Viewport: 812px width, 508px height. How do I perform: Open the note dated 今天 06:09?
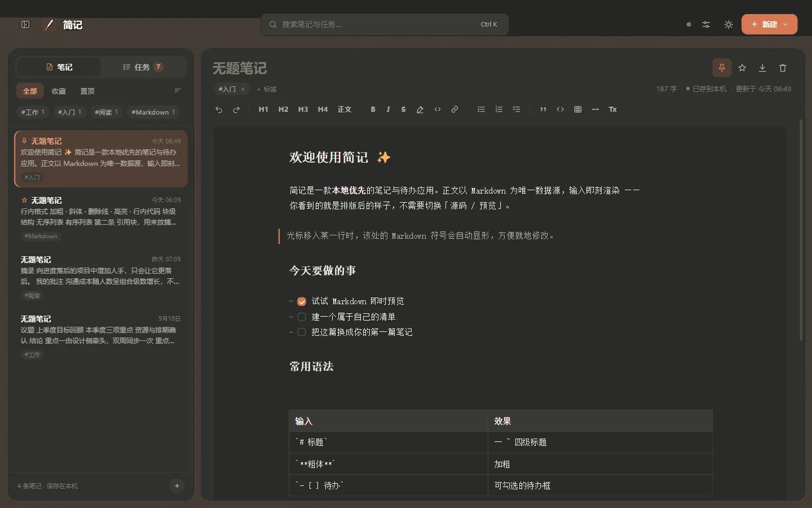100,219
